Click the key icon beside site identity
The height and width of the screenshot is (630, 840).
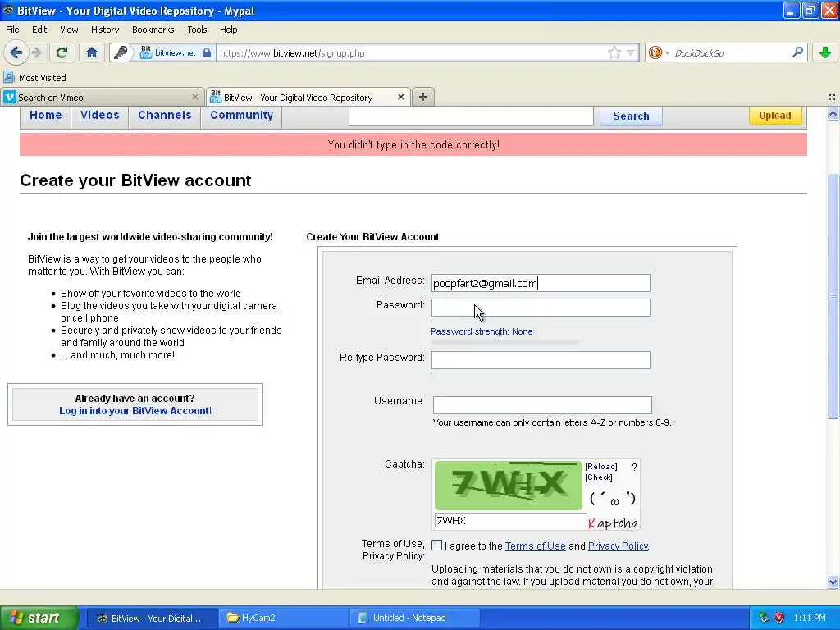coord(121,52)
